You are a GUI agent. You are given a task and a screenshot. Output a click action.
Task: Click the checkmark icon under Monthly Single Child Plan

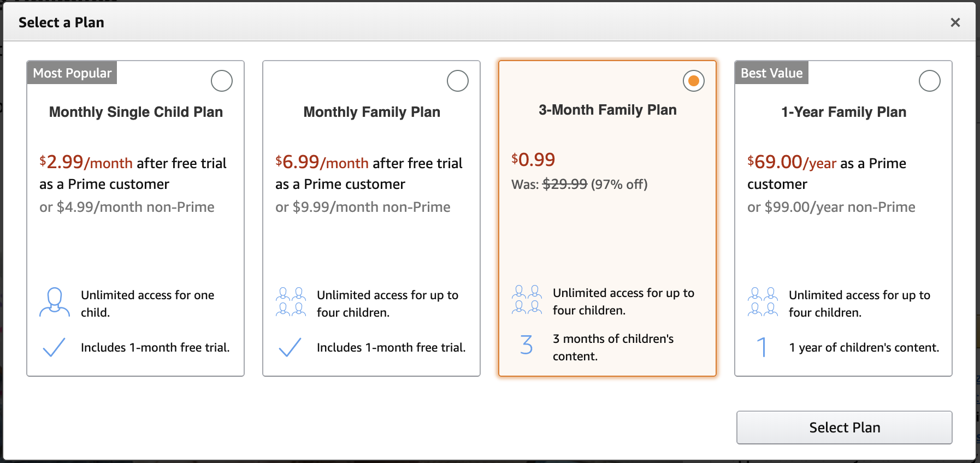(x=53, y=347)
